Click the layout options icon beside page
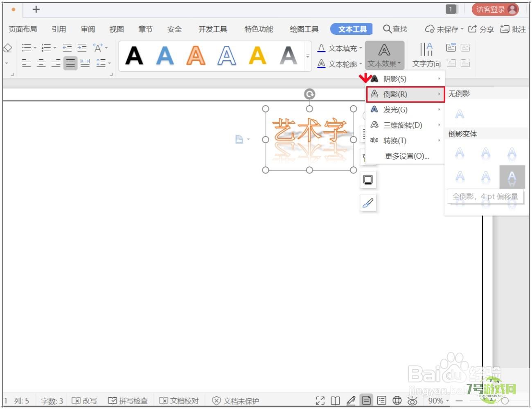The image size is (532, 409). pos(239,139)
